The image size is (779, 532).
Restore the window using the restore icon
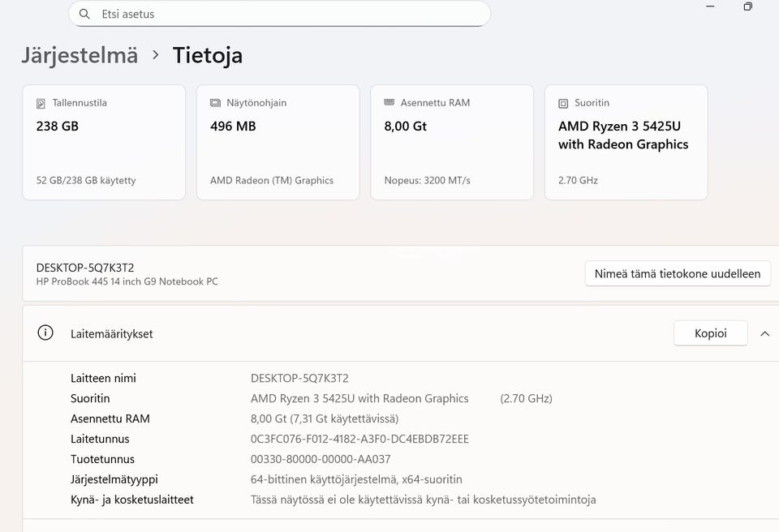pos(747,6)
